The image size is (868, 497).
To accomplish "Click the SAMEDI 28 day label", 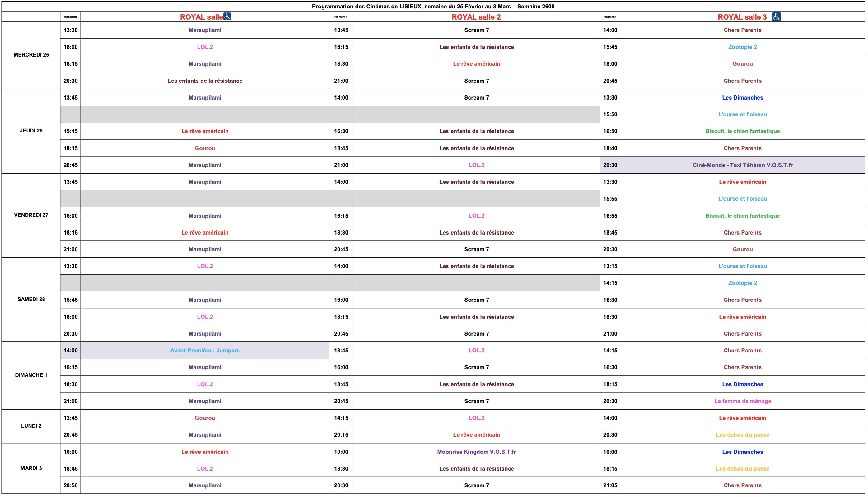I will (x=31, y=300).
